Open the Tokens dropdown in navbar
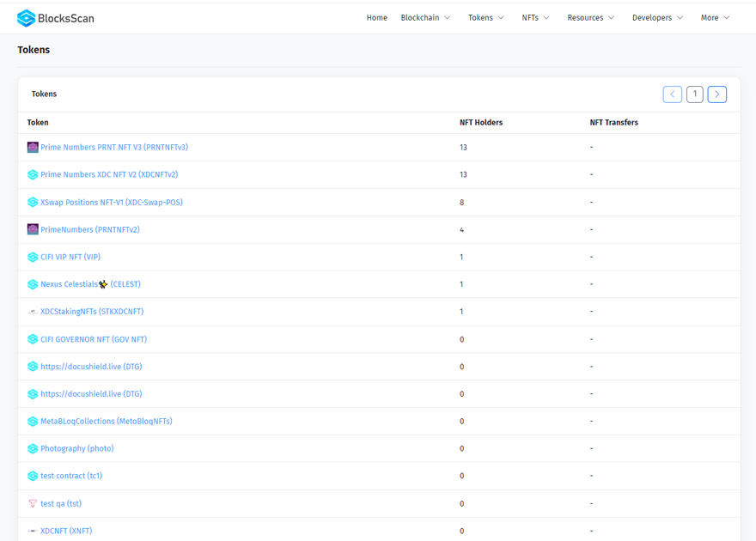 [x=486, y=18]
